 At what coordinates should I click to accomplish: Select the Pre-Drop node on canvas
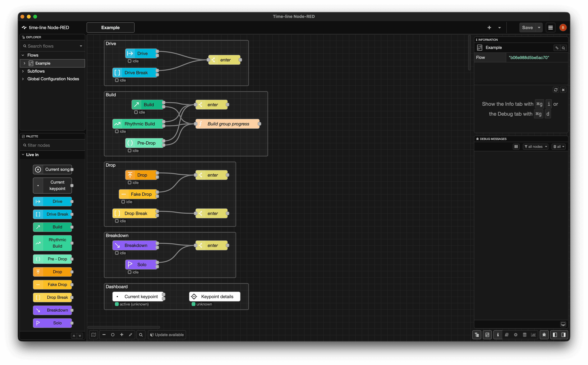click(x=144, y=143)
